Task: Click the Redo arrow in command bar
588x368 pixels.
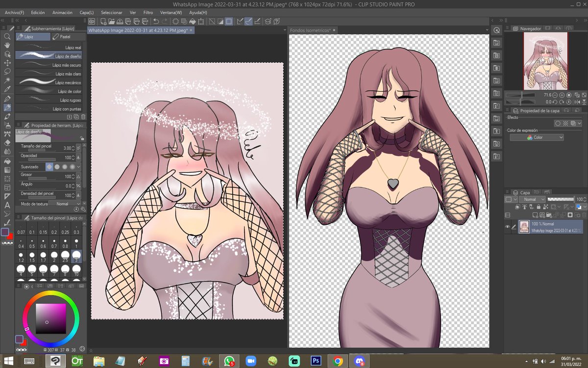Action: (166, 21)
